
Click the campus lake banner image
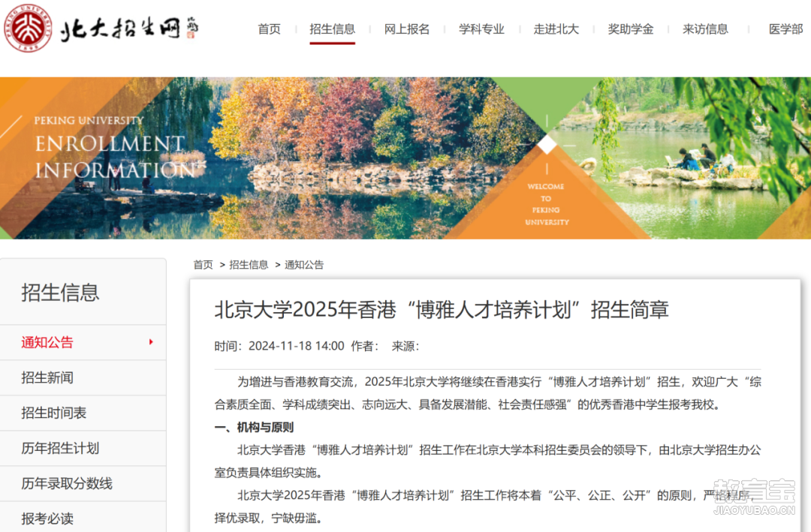(405, 158)
